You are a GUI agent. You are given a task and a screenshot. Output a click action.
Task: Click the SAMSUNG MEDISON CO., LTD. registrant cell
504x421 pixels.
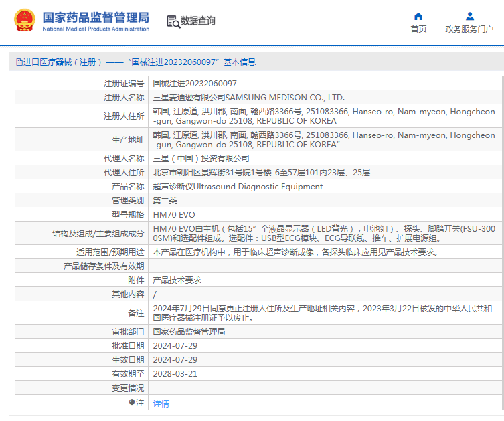249,98
